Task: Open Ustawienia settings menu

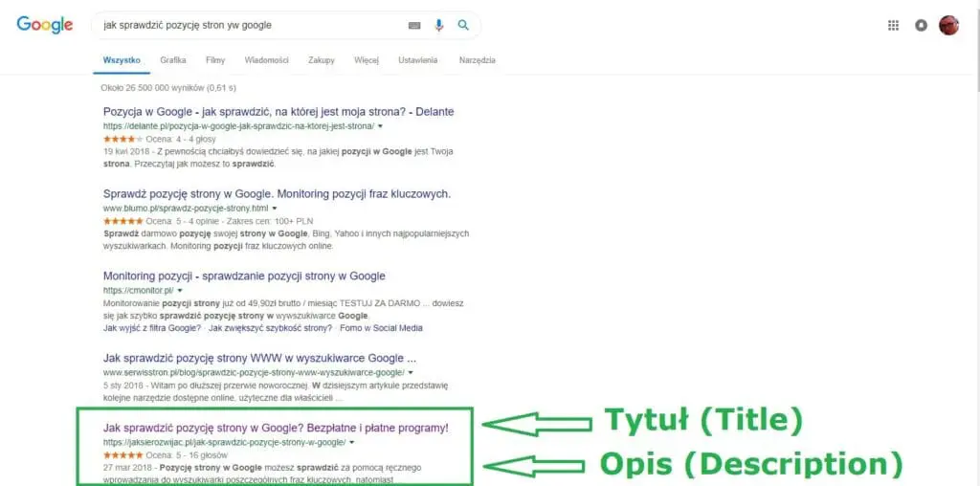Action: (x=418, y=60)
